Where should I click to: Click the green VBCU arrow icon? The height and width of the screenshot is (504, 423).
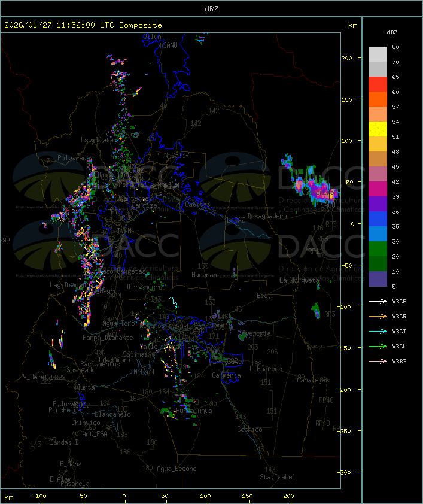click(378, 346)
